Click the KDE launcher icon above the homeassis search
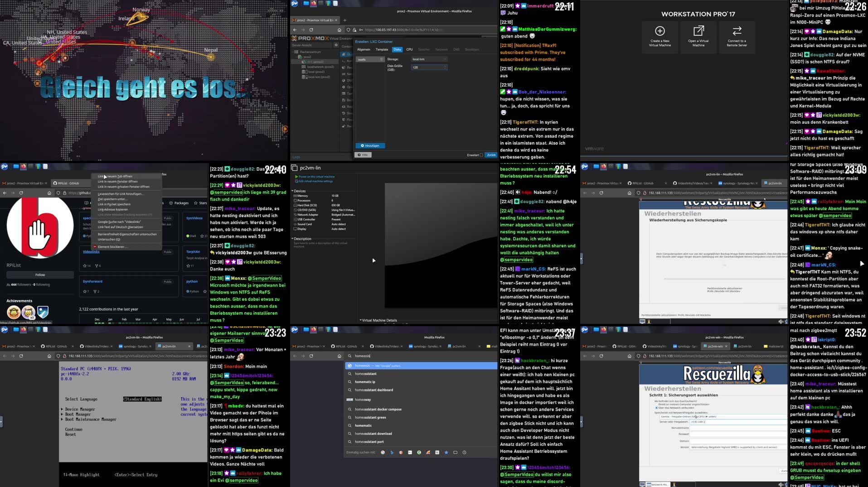 point(295,330)
